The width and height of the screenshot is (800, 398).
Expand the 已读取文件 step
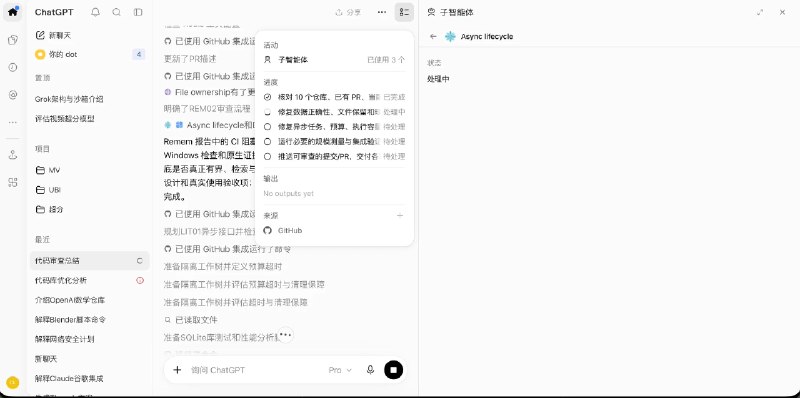coord(191,320)
